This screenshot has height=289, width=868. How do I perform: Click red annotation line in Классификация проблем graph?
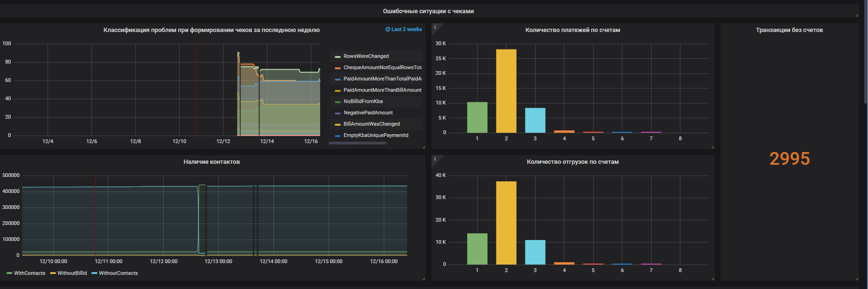pyautogui.click(x=196, y=89)
